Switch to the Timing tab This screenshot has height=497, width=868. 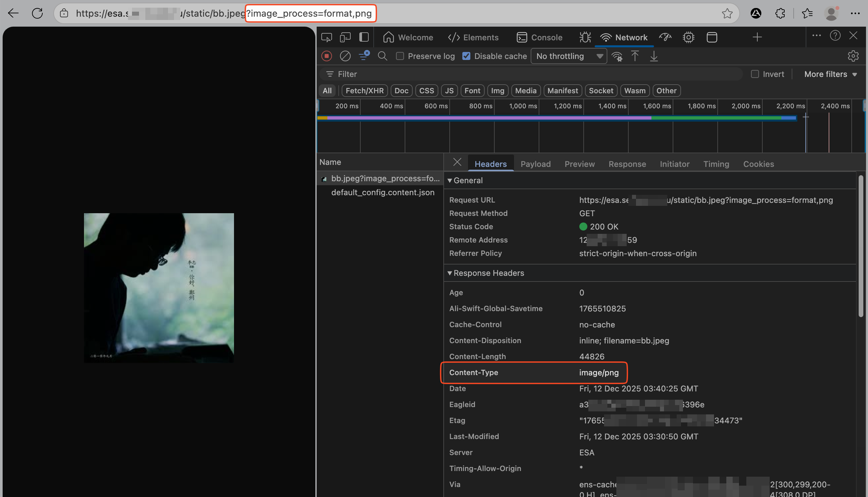click(x=716, y=164)
